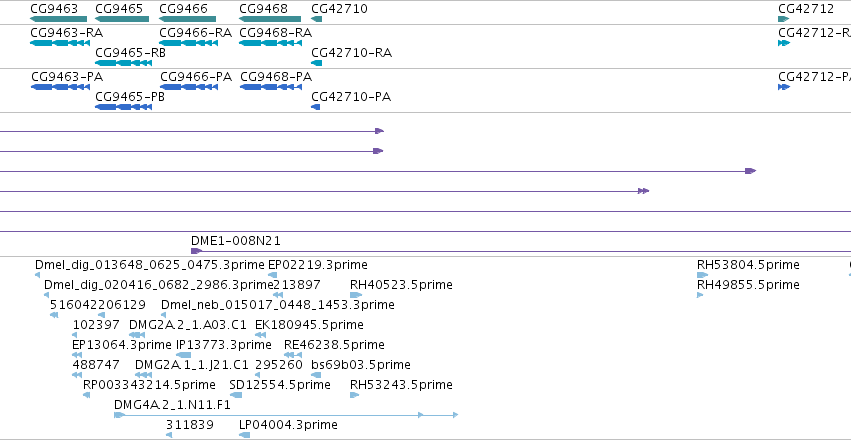Select the RE46238.5prime label
This screenshot has height=440, width=851.
[x=334, y=346]
